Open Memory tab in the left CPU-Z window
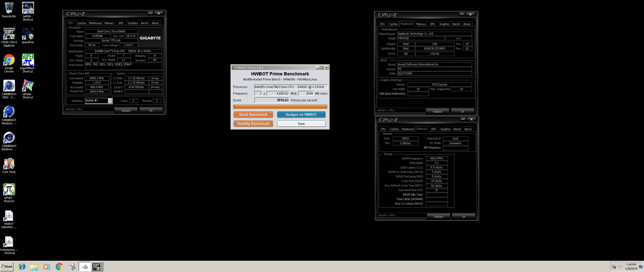 [109, 23]
